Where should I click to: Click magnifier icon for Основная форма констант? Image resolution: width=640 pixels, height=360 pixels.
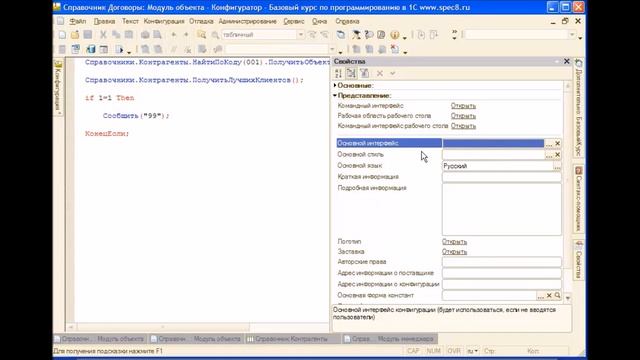click(557, 295)
